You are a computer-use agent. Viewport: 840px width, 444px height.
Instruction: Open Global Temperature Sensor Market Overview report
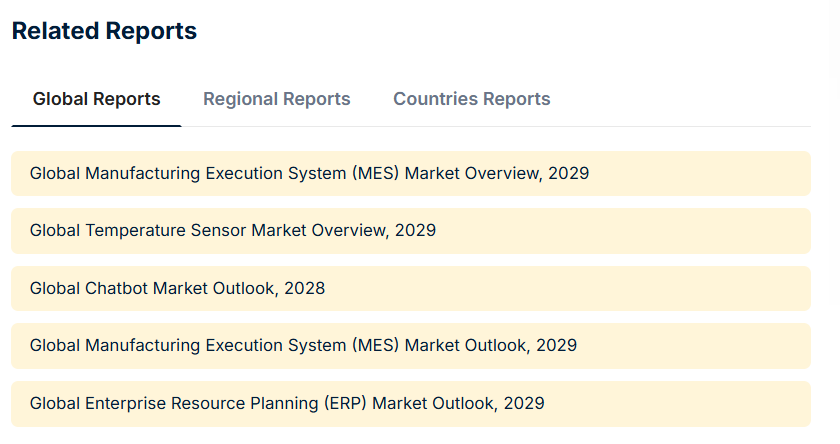(x=233, y=230)
